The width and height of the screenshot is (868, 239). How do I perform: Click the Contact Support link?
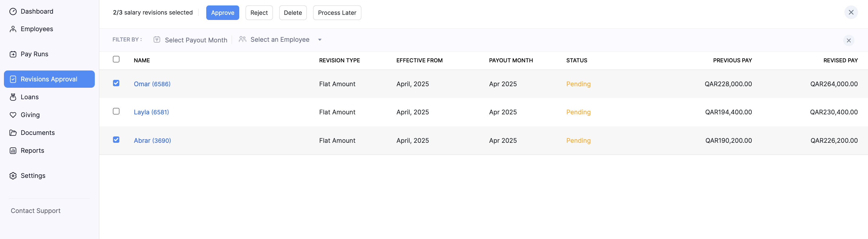tap(36, 211)
